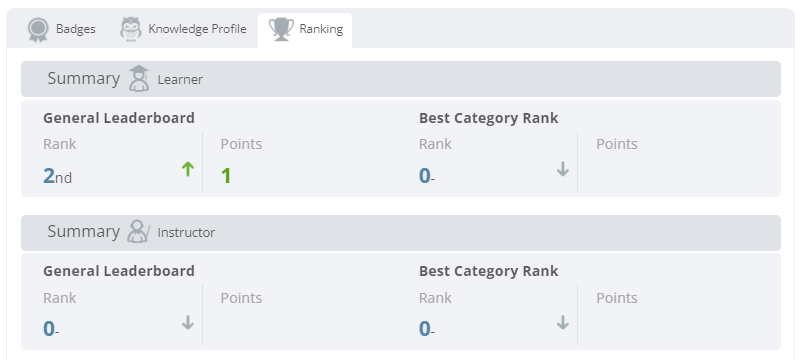Click the green points value 1
This screenshot has width=802, height=360.
[226, 176]
